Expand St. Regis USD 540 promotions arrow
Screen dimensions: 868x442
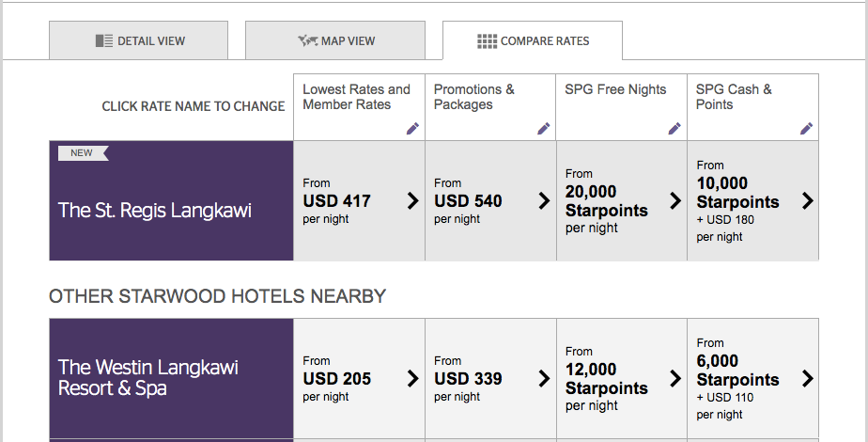pyautogui.click(x=544, y=200)
